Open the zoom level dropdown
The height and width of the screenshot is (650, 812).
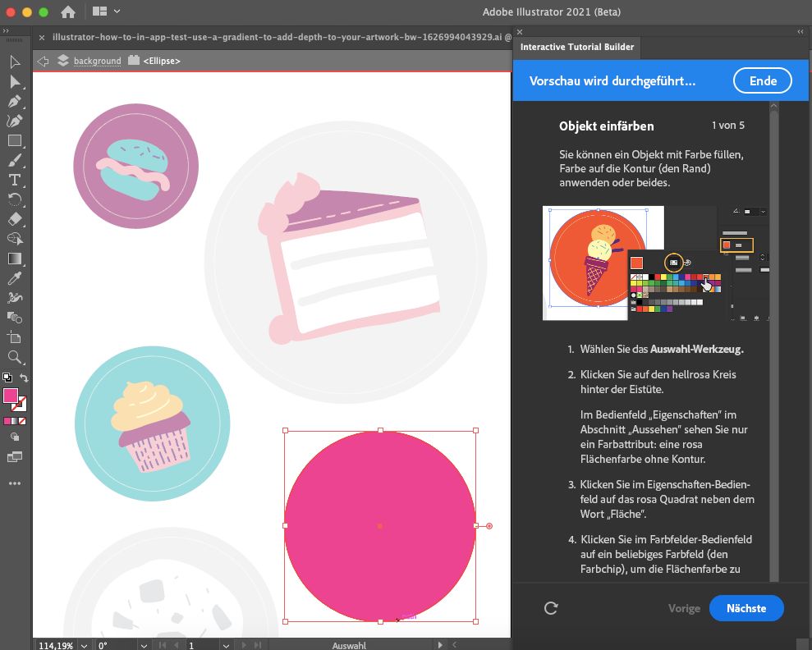coord(84,645)
